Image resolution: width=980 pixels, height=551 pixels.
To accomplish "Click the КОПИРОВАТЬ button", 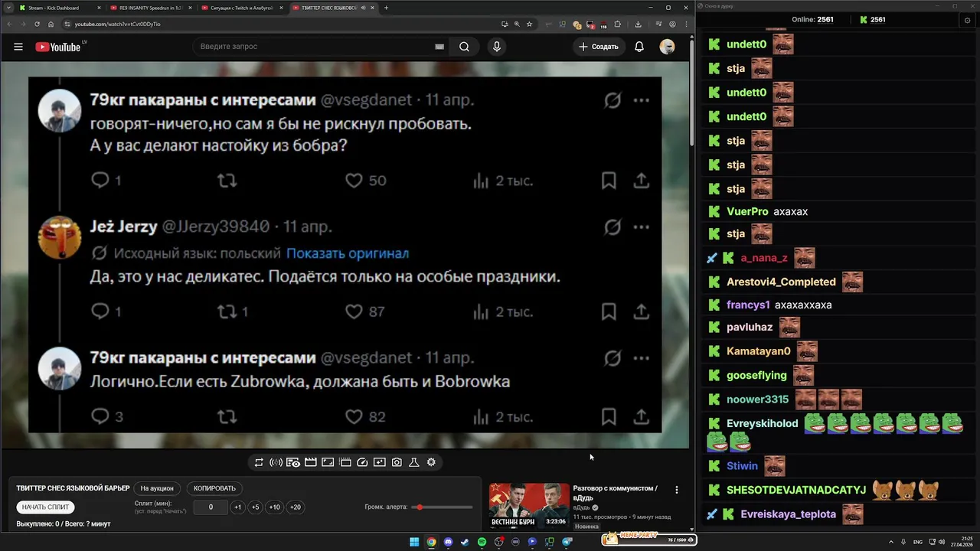I will click(x=214, y=488).
